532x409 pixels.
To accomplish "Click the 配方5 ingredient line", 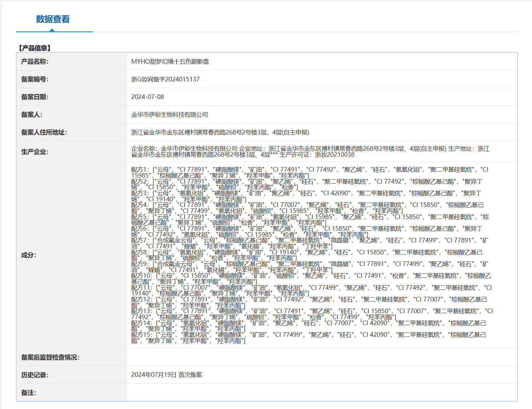I will [310, 220].
